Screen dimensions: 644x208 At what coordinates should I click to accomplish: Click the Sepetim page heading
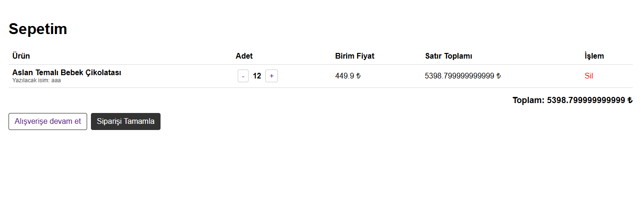click(x=38, y=29)
